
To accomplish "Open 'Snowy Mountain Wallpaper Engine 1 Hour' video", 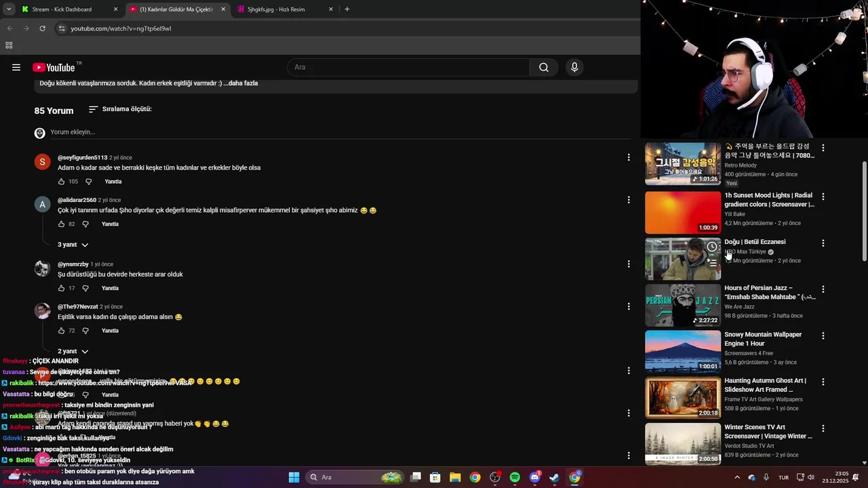I will (683, 352).
